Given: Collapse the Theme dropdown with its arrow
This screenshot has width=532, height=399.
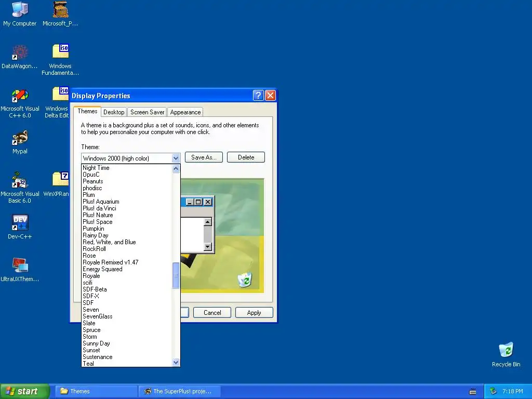Looking at the screenshot, I should 176,158.
